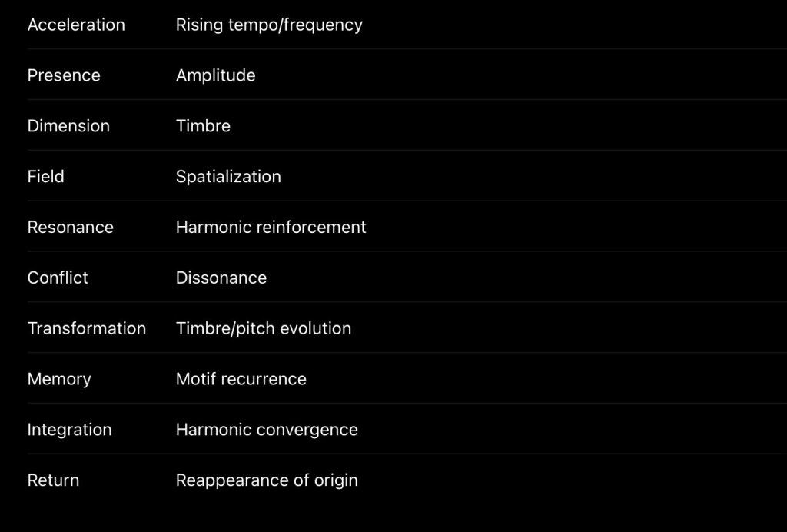Click the Timbre cell
This screenshot has height=532, width=787.
click(x=203, y=126)
